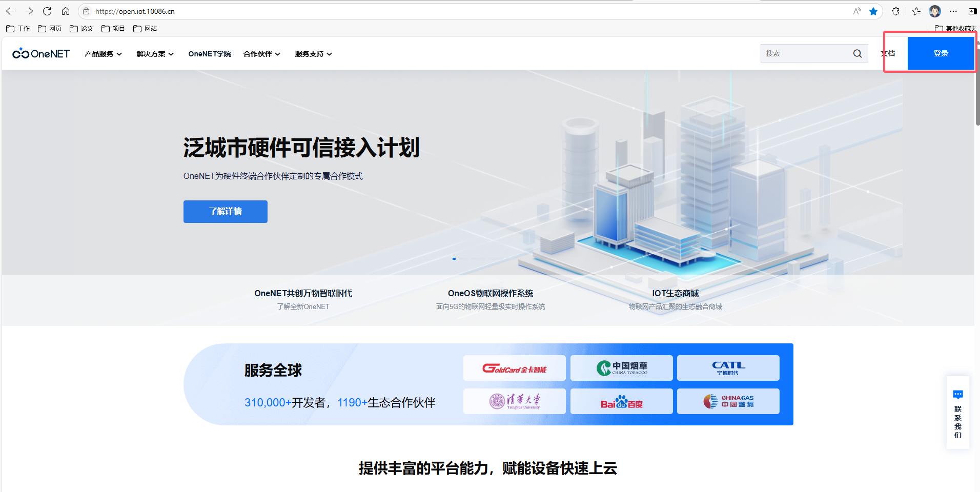Open browser extensions icon
The height and width of the screenshot is (492, 980).
tap(895, 11)
